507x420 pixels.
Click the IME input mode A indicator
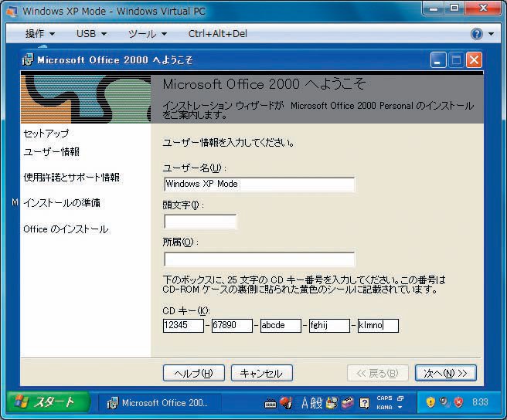[x=305, y=403]
